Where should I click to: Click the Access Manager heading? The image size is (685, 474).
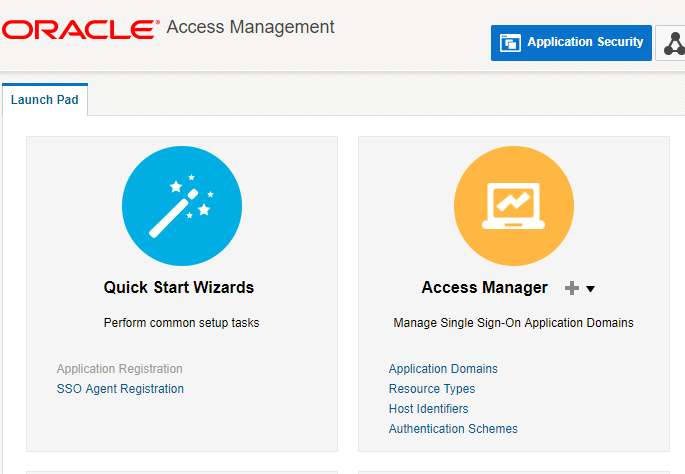(484, 287)
